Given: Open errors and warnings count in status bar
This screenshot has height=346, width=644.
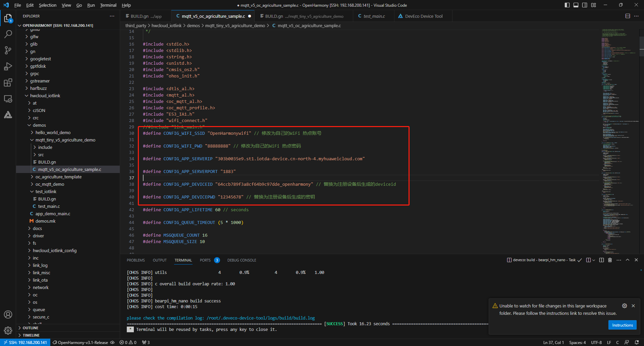Looking at the screenshot, I should pos(128,342).
